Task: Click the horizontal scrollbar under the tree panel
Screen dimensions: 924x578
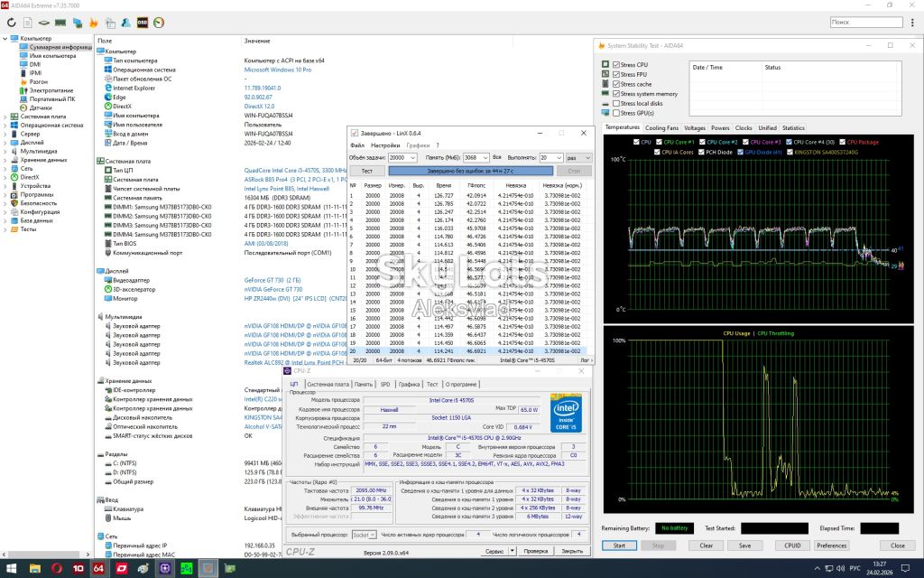Action: coord(45,555)
